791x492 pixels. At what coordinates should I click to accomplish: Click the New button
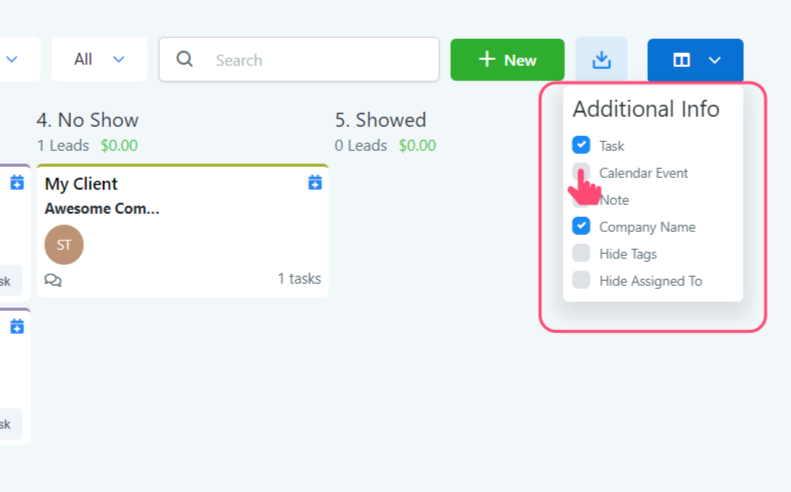click(507, 60)
